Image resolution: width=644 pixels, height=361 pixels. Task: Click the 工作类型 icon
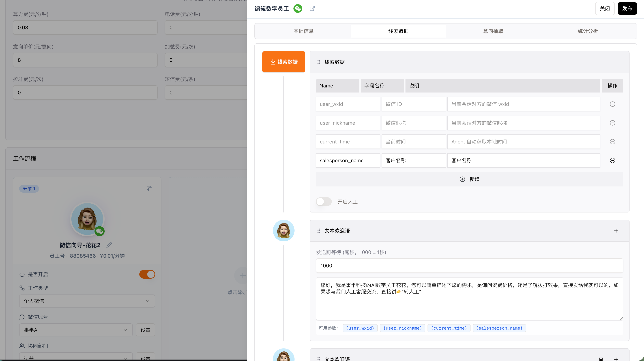tap(22, 288)
